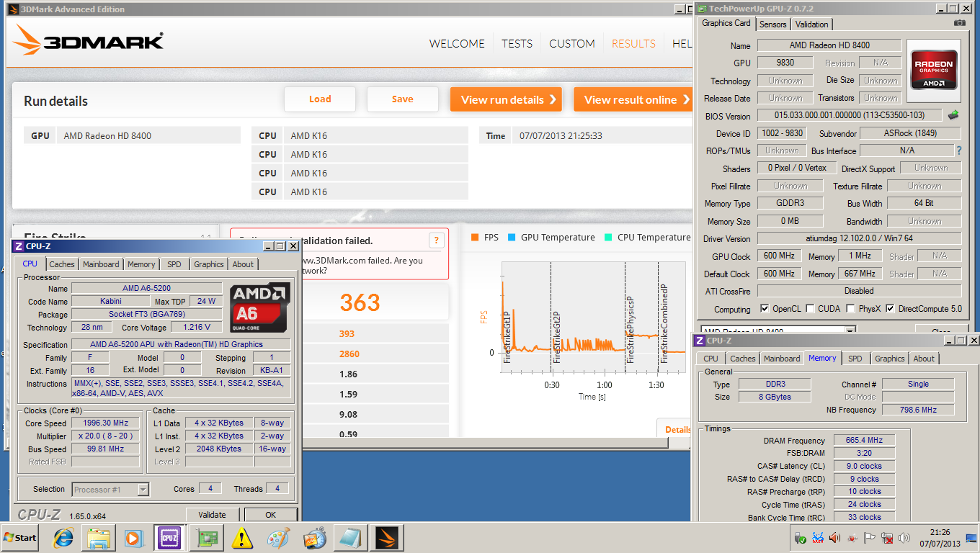Open the yellow warning triangle taskbar item

coord(243,538)
